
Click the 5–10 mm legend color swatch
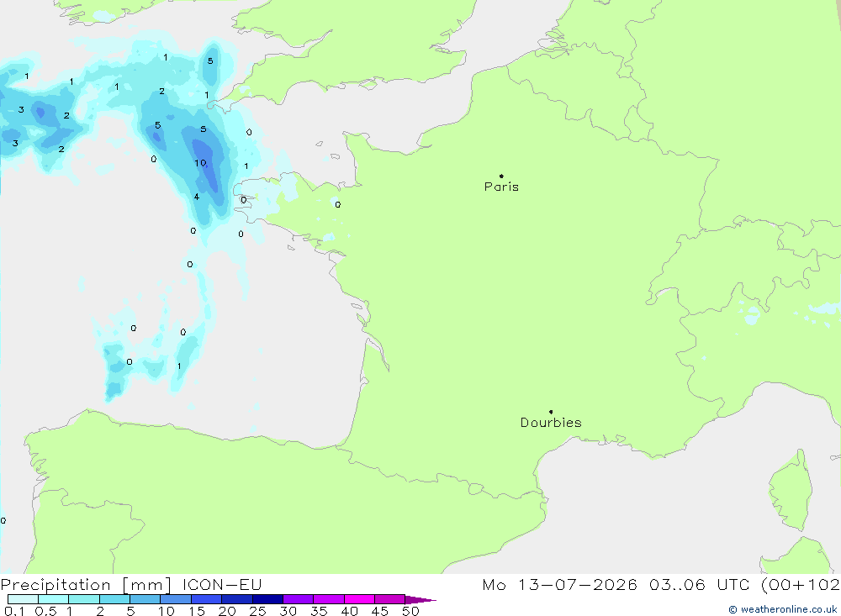tap(145, 599)
